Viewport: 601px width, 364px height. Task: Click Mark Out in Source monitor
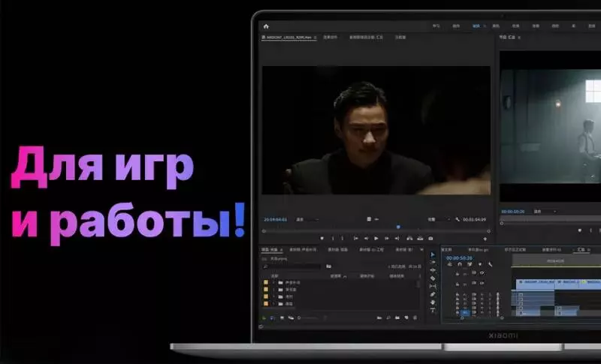pyautogui.click(x=343, y=239)
